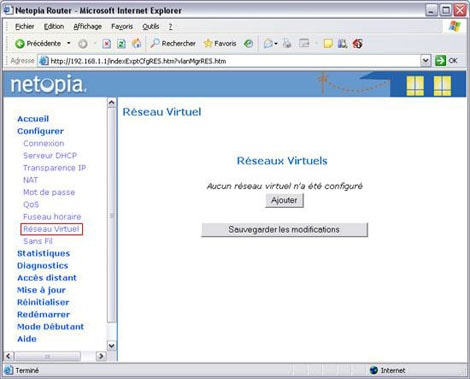470x379 pixels.
Task: Click the greyed forward navigation icon
Action: pos(83,44)
